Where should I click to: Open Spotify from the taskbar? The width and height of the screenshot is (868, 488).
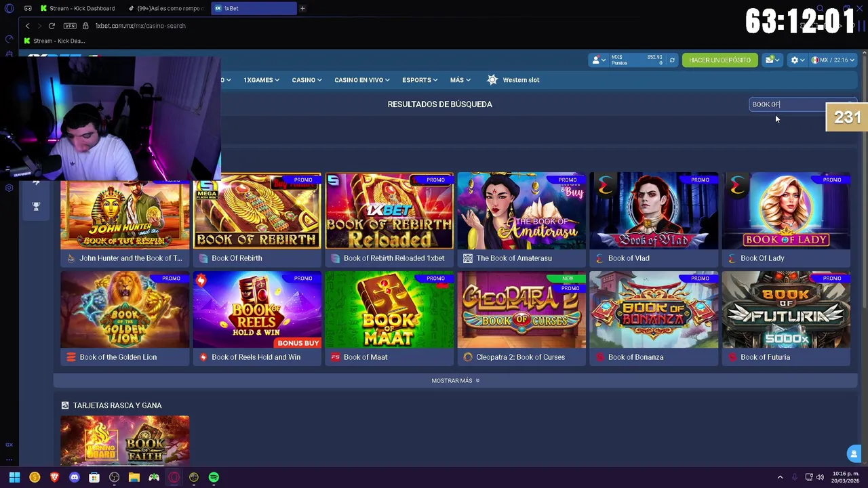[214, 477]
